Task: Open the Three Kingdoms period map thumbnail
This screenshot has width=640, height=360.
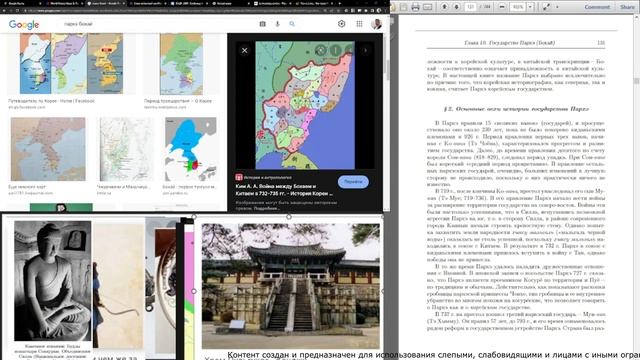Action: click(181, 64)
